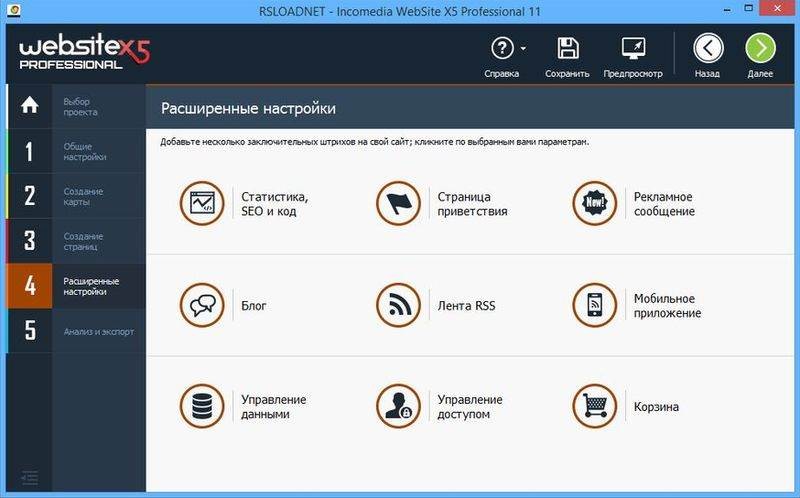Screen dimensions: 800x498
Task: Select the Мобильное приложение phone icon
Action: coord(594,305)
